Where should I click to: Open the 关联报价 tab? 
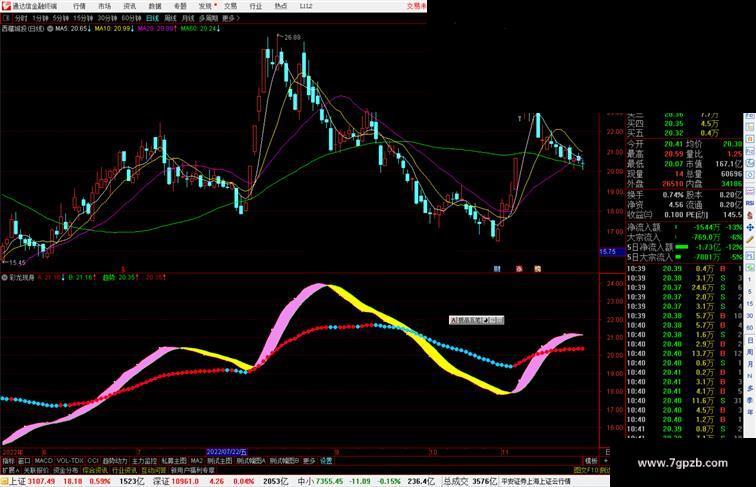tap(36, 470)
